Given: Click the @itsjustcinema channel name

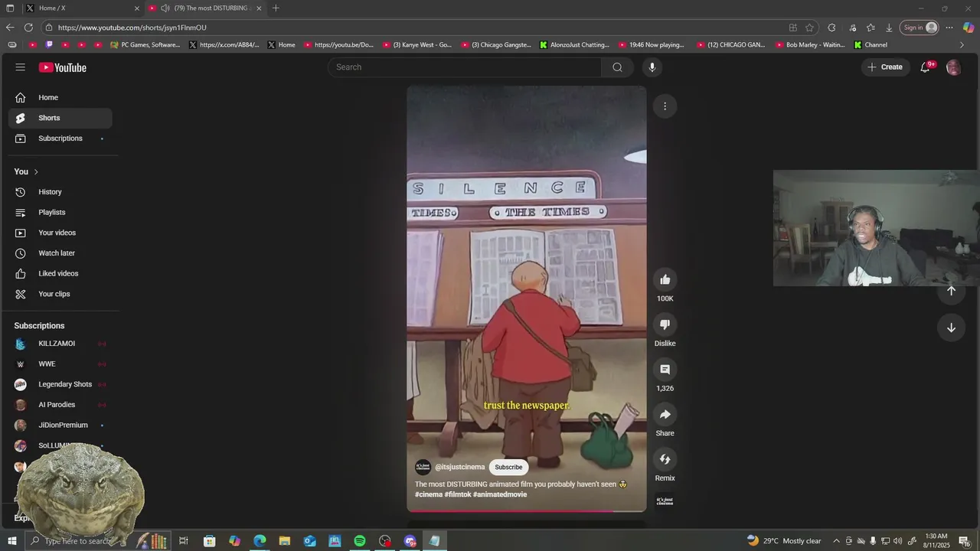Looking at the screenshot, I should (459, 467).
